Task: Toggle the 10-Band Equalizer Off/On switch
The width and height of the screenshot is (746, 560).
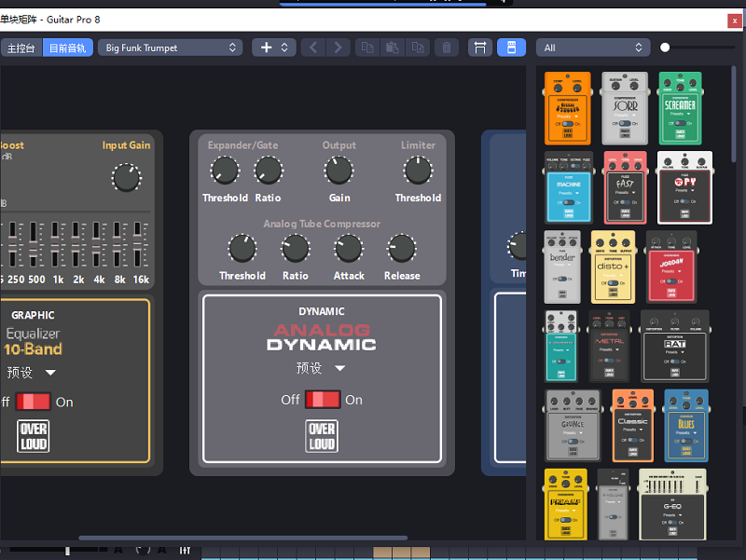Action: (x=34, y=402)
